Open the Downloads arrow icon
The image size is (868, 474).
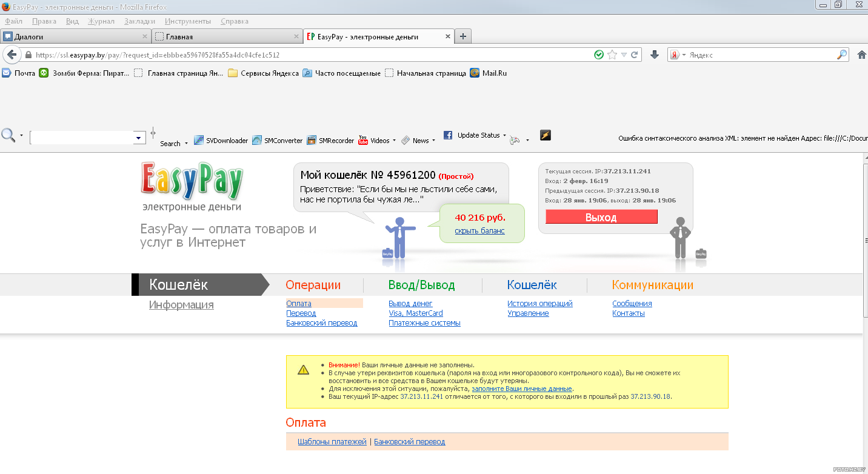pyautogui.click(x=654, y=55)
